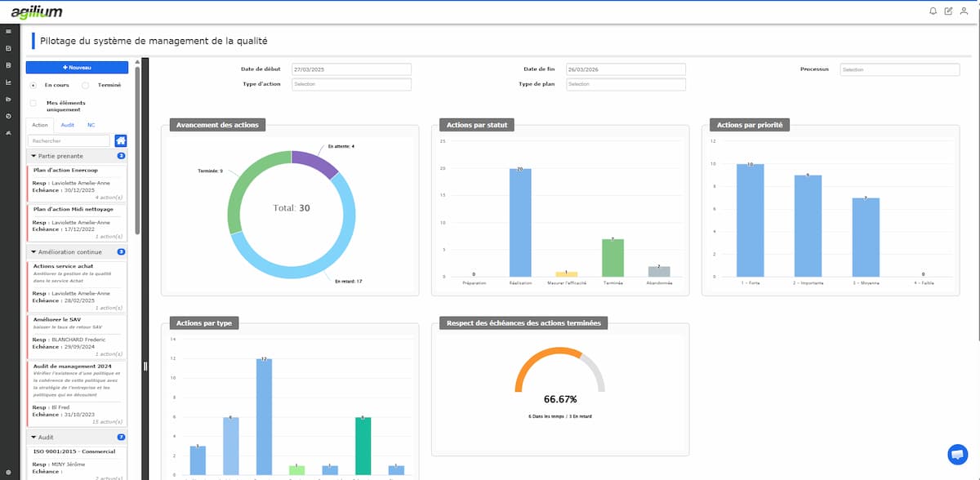
Task: Switch to the 'Audit' tab
Action: (68, 124)
